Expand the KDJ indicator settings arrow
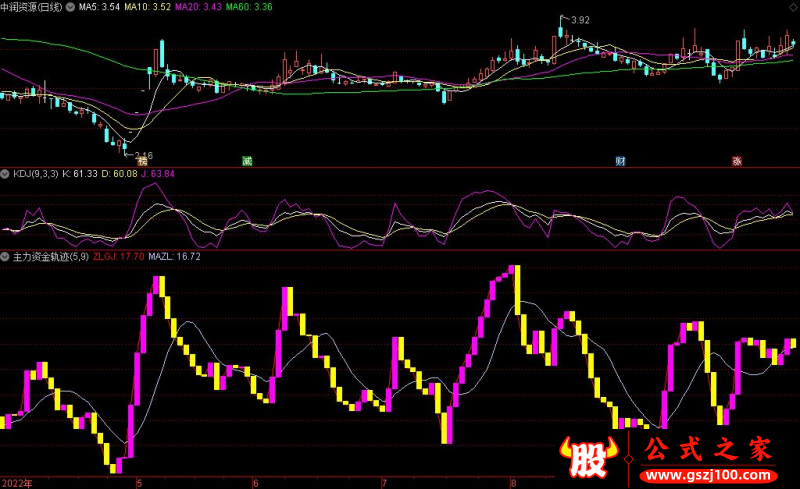Image resolution: width=800 pixels, height=489 pixels. [5, 173]
